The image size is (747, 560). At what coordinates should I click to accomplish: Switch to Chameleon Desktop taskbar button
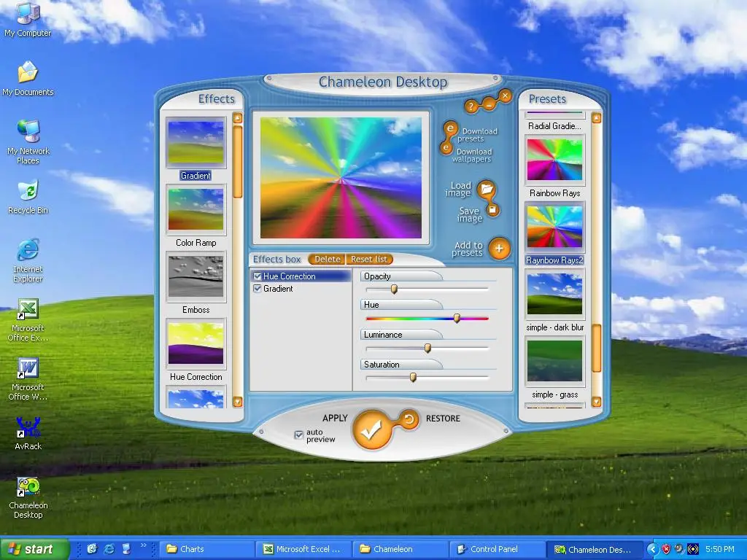tap(595, 549)
